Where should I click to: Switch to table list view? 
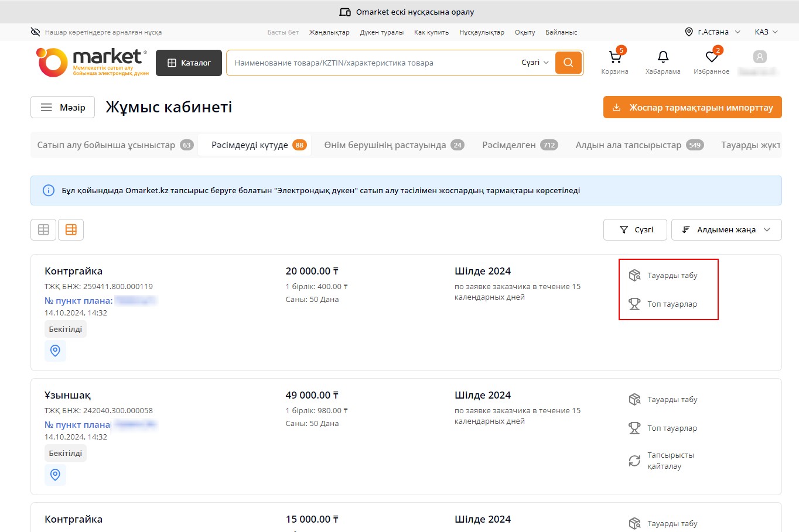(43, 230)
